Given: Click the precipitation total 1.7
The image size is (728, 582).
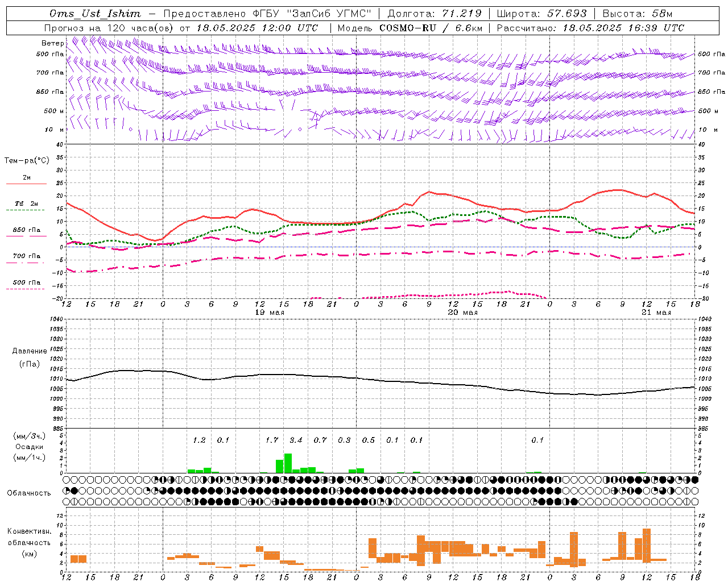Looking at the screenshot, I should pyautogui.click(x=272, y=440).
